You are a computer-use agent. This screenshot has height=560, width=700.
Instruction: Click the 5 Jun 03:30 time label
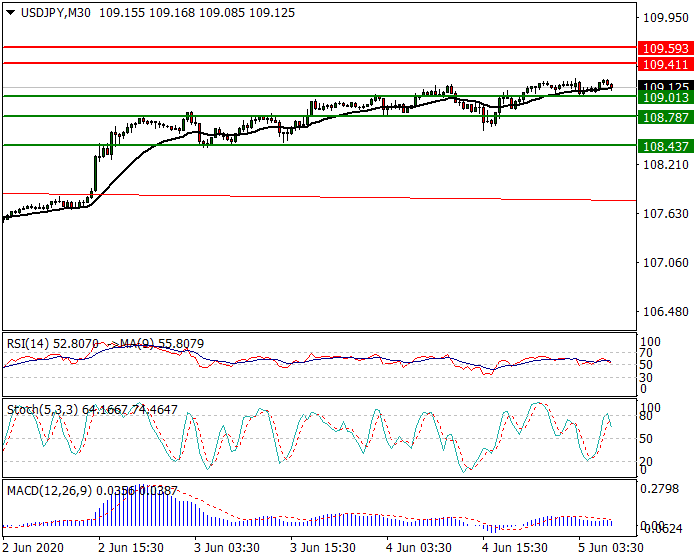click(x=611, y=548)
